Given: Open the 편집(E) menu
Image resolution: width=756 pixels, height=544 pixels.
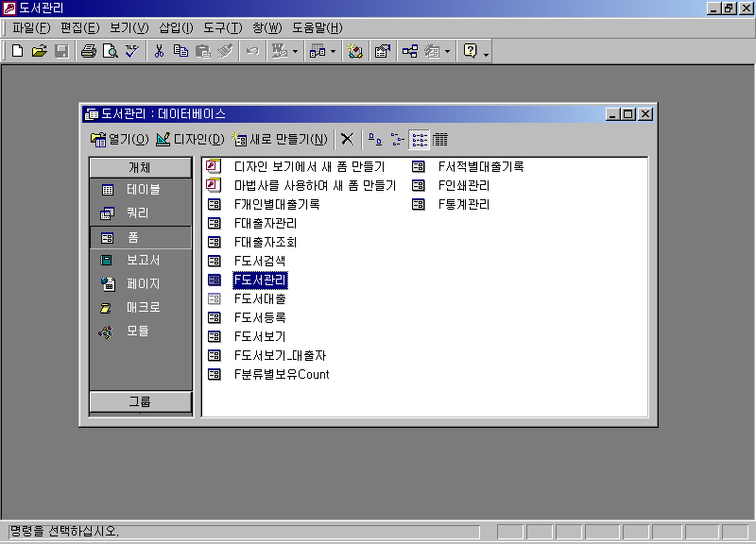Looking at the screenshot, I should [80, 28].
